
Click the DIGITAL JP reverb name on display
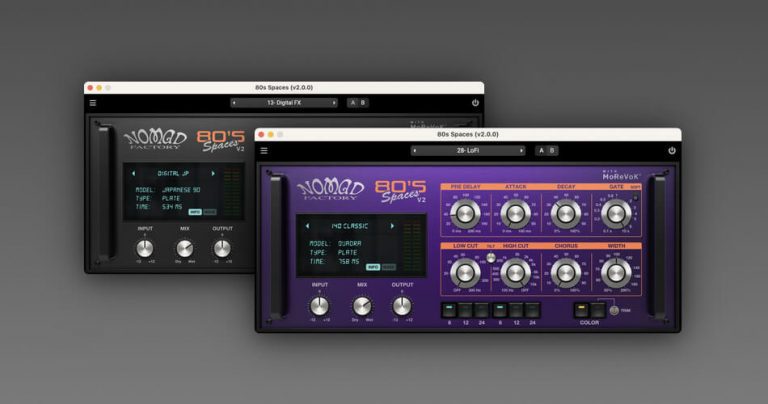click(x=173, y=173)
